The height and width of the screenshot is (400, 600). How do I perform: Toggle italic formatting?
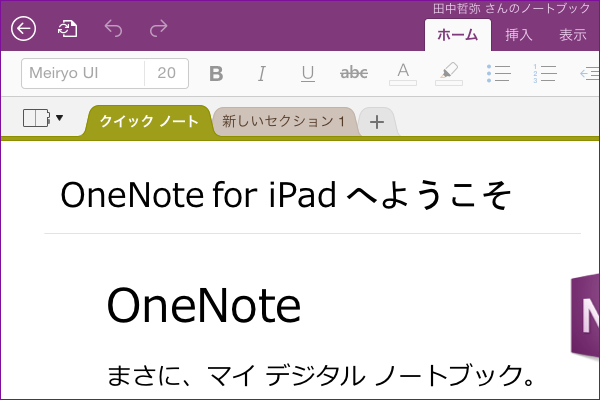pyautogui.click(x=262, y=73)
